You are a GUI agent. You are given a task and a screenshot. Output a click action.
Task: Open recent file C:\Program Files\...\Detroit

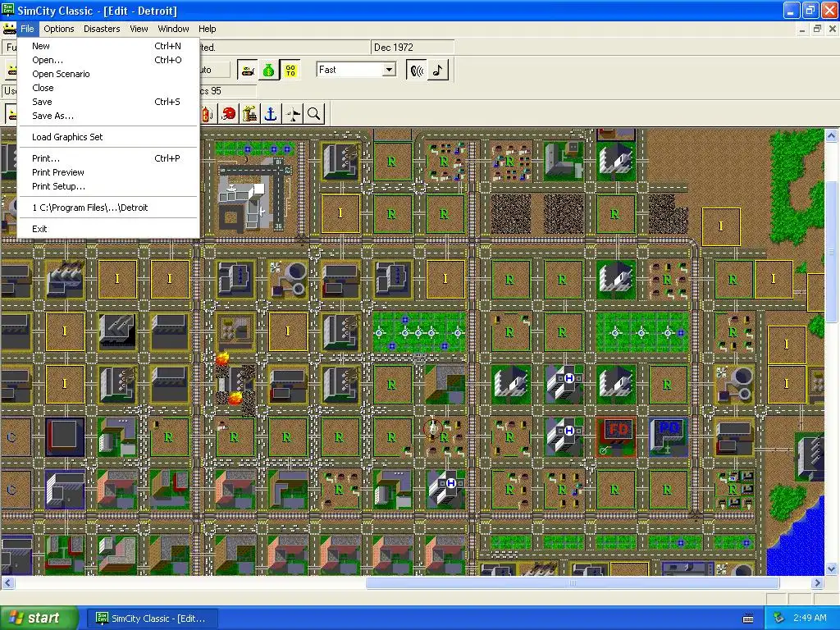pyautogui.click(x=108, y=208)
